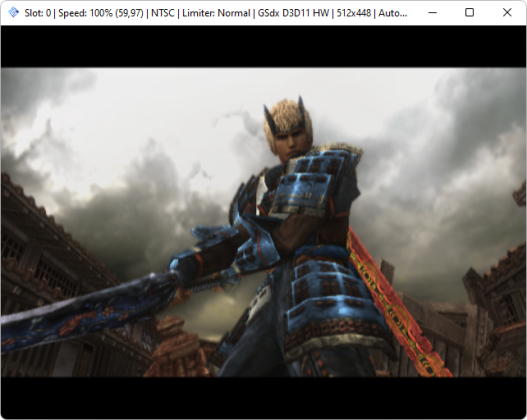Click the "Slot: 0" text in title bar

(x=38, y=13)
